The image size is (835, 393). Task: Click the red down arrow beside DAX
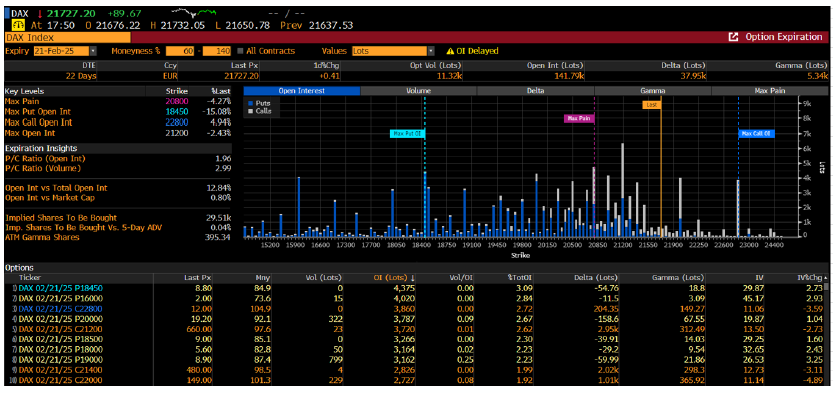[39, 13]
